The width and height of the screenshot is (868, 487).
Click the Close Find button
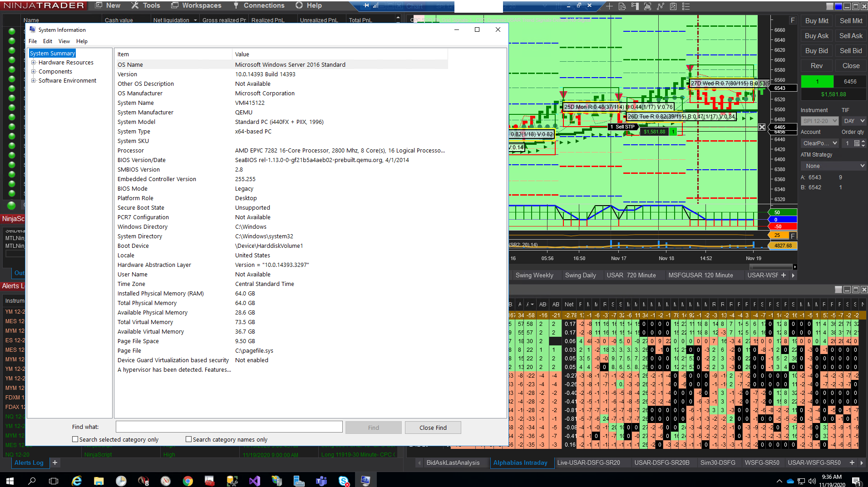pyautogui.click(x=433, y=428)
